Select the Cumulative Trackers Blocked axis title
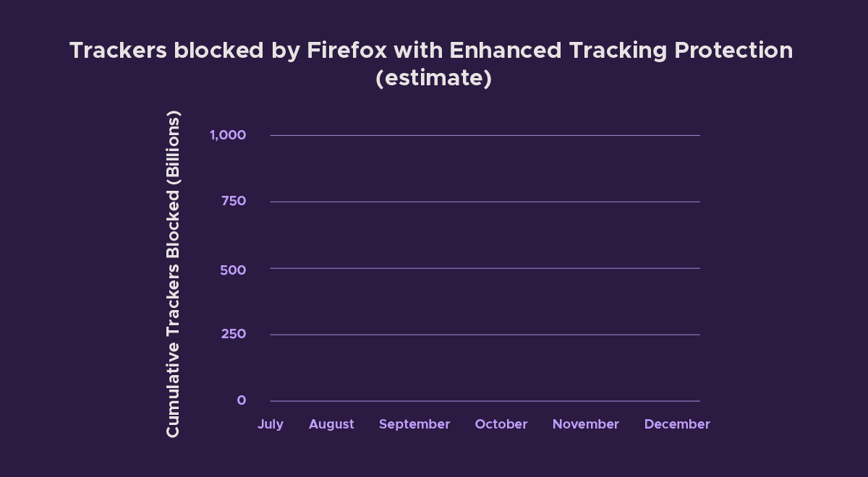The image size is (868, 477). click(173, 273)
